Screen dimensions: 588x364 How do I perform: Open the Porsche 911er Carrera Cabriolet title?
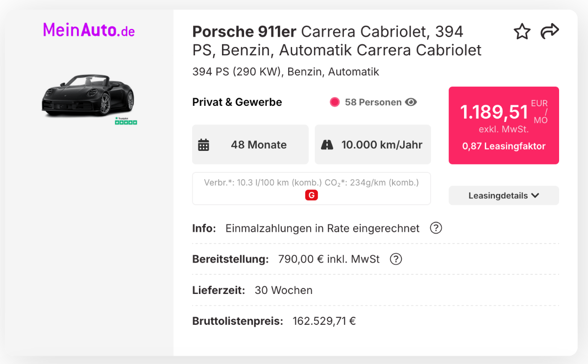click(337, 41)
